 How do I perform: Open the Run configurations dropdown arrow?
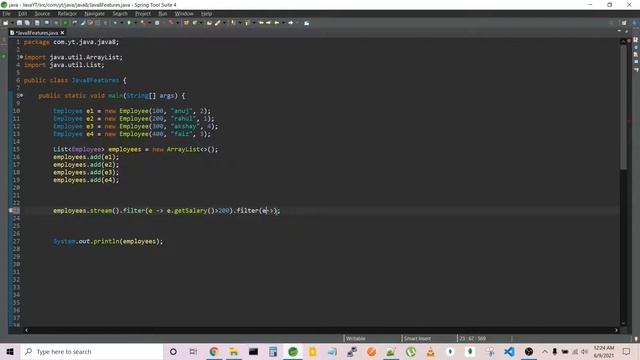pos(136,23)
